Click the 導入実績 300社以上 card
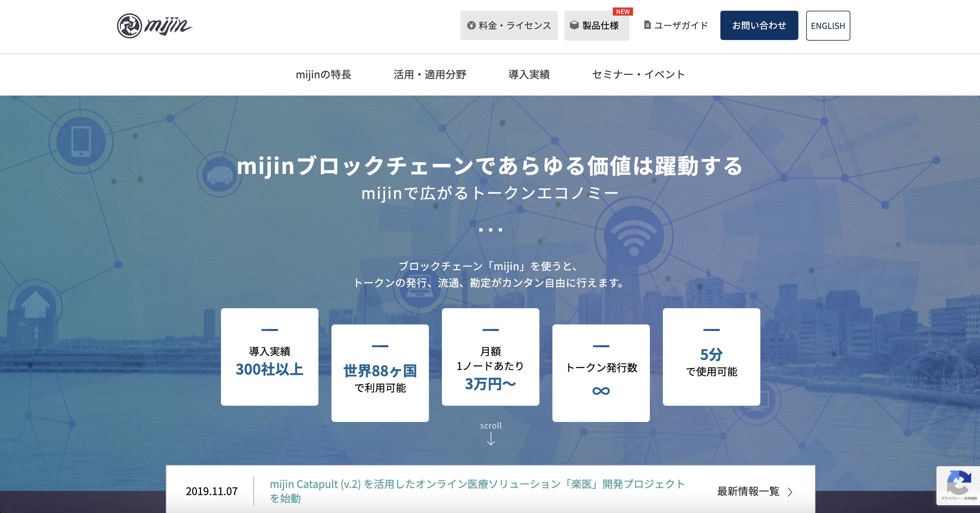This screenshot has height=513, width=980. (x=269, y=357)
